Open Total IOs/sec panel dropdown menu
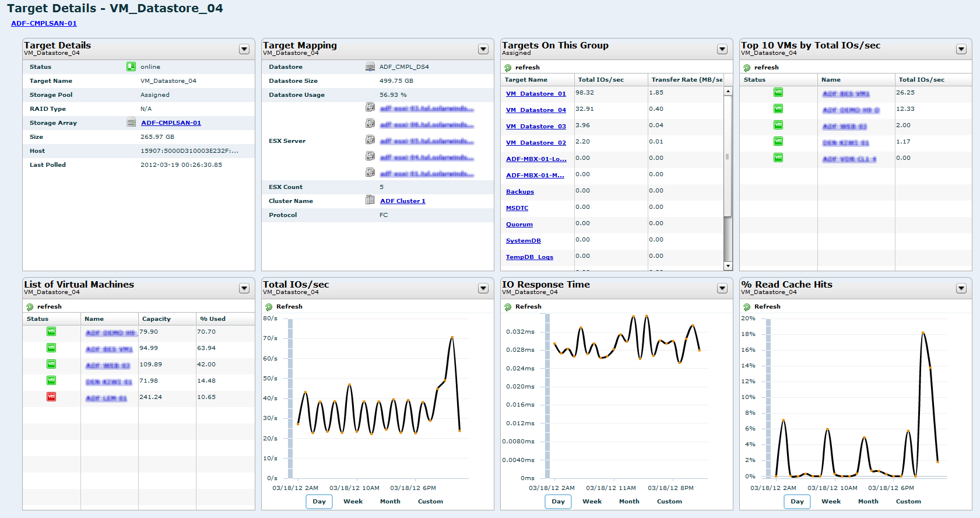 click(x=483, y=289)
